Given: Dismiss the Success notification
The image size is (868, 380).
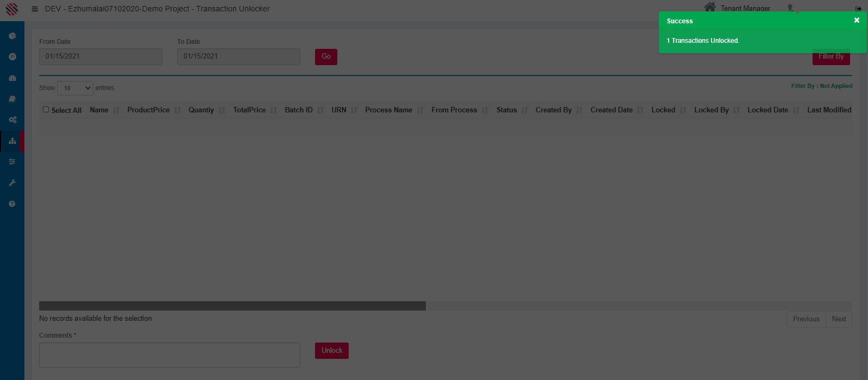Looking at the screenshot, I should pos(857,21).
